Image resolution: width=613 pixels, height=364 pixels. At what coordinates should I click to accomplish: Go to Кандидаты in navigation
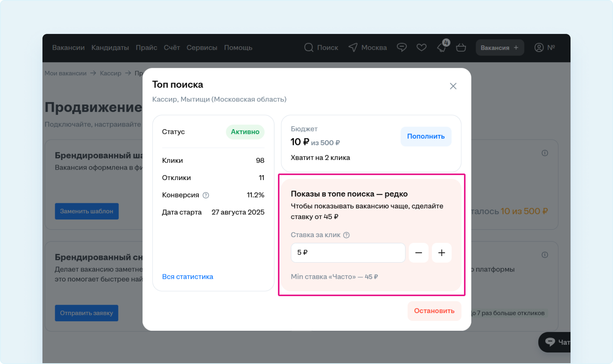click(x=110, y=47)
